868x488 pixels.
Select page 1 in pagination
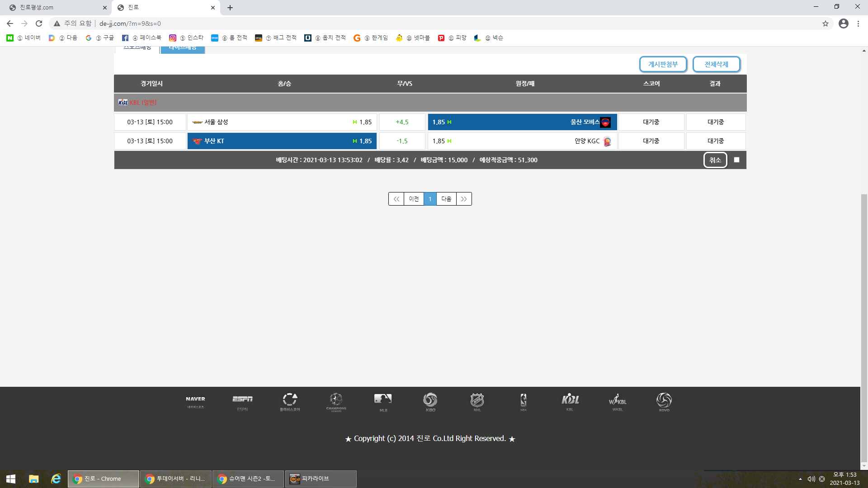[430, 199]
